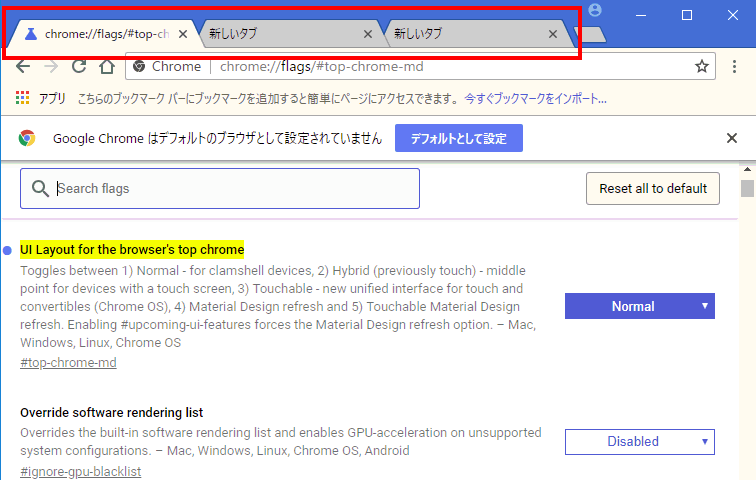Click the Chrome site info icon
The image size is (756, 480).
click(x=139, y=66)
